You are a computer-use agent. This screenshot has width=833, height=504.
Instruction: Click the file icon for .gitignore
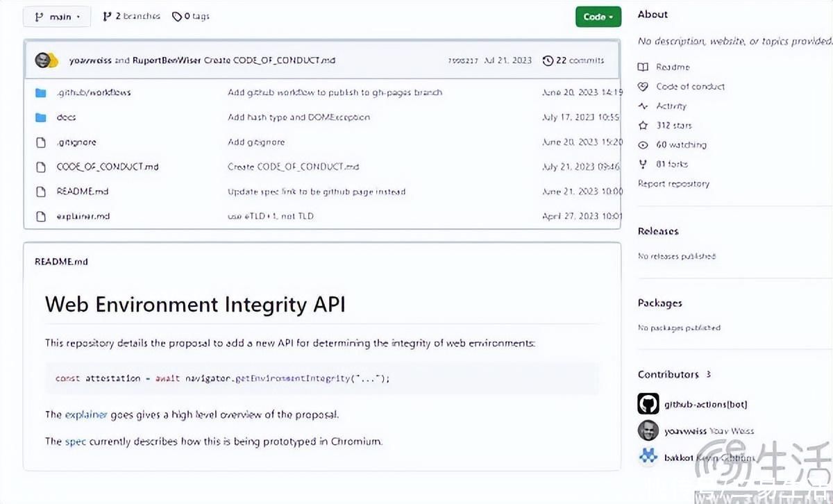pyautogui.click(x=41, y=142)
